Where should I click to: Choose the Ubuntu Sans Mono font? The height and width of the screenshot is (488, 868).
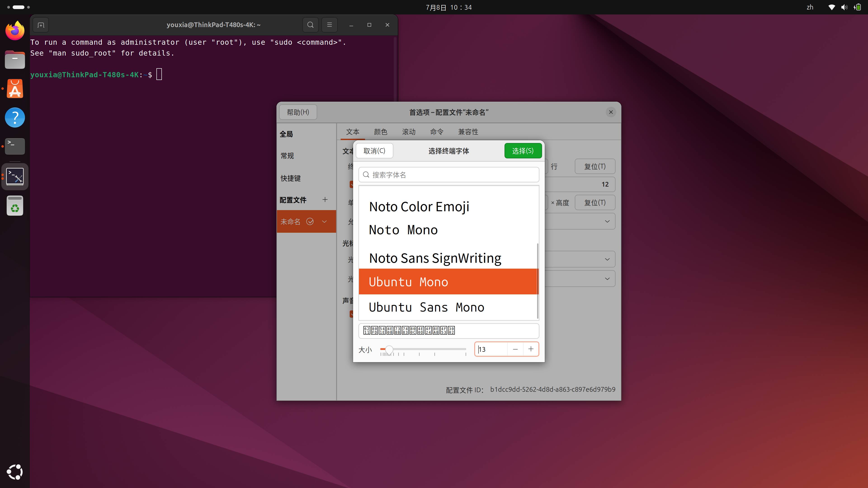coord(448,307)
